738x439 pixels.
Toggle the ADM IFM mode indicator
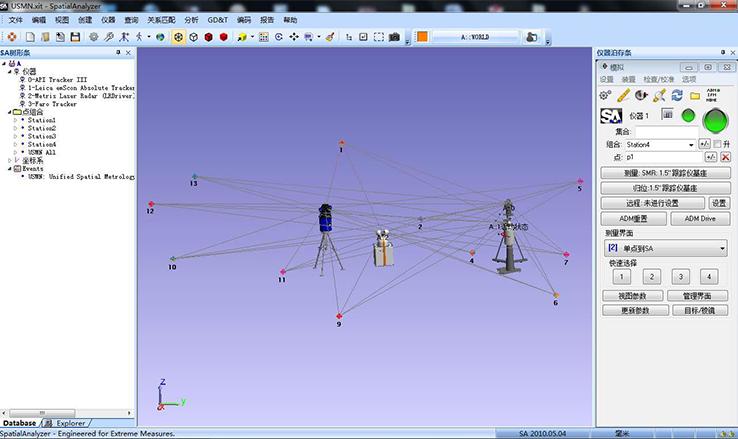[x=712, y=95]
